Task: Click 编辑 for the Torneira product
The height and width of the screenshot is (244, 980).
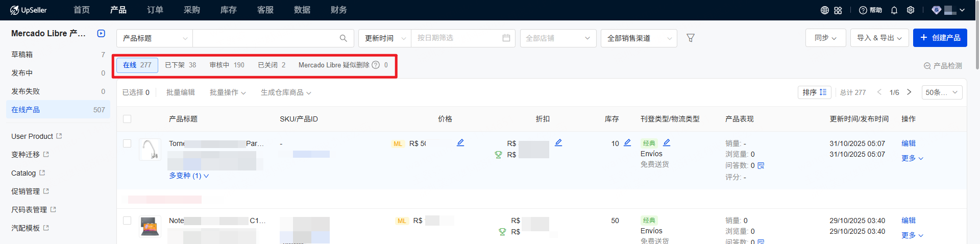Action: (909, 143)
